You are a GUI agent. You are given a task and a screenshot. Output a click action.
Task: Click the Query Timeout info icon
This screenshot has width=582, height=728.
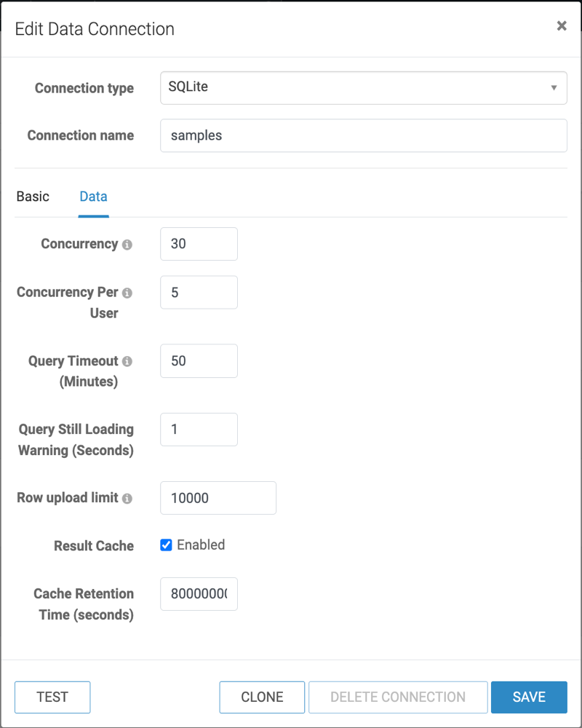(x=127, y=361)
